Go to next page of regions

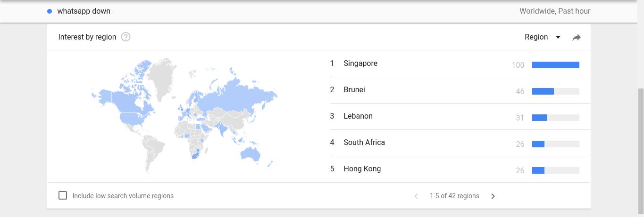coord(493,196)
